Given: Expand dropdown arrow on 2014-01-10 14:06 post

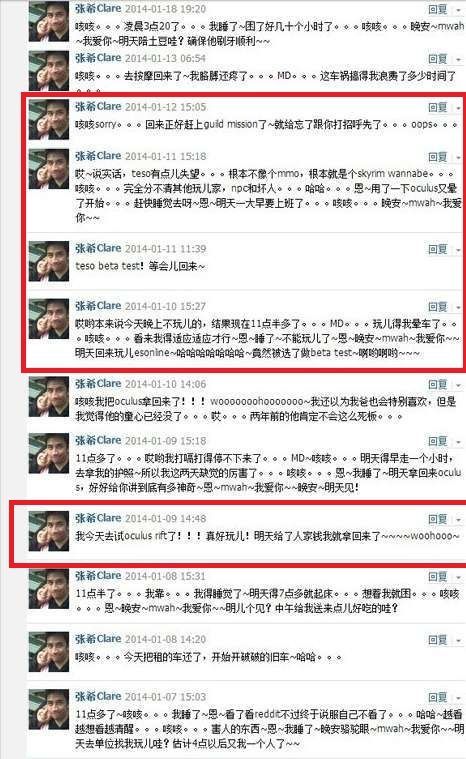Looking at the screenshot, I should click(458, 385).
